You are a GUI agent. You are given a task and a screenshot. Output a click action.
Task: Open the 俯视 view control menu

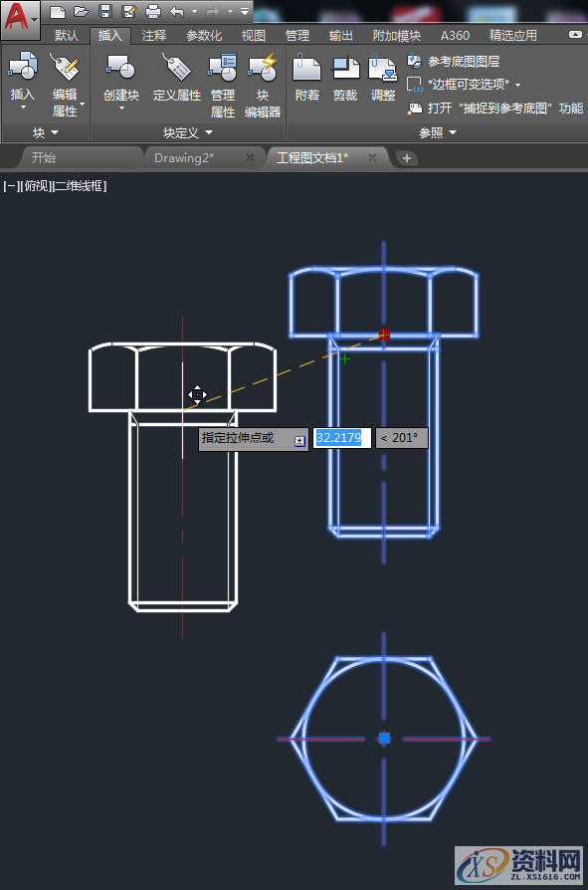tap(36, 185)
